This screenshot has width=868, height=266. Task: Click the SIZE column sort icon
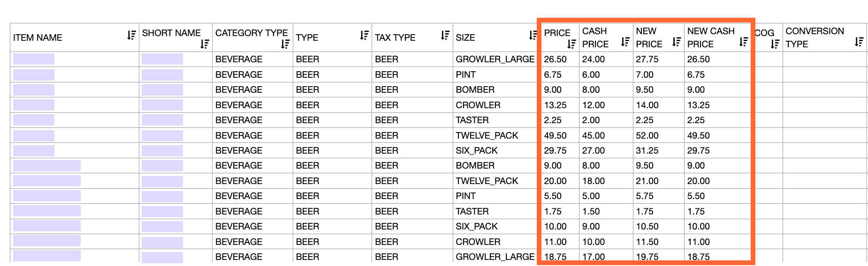[533, 35]
